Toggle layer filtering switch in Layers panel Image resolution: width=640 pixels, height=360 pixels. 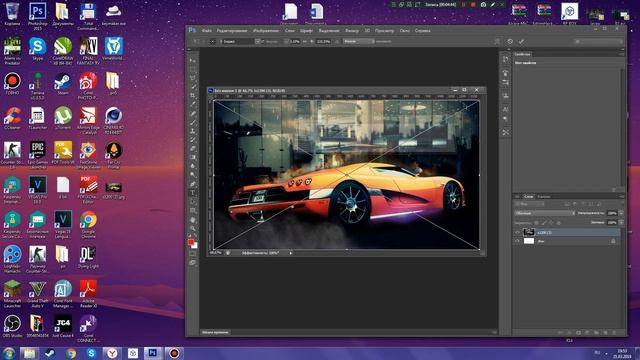[x=622, y=204]
